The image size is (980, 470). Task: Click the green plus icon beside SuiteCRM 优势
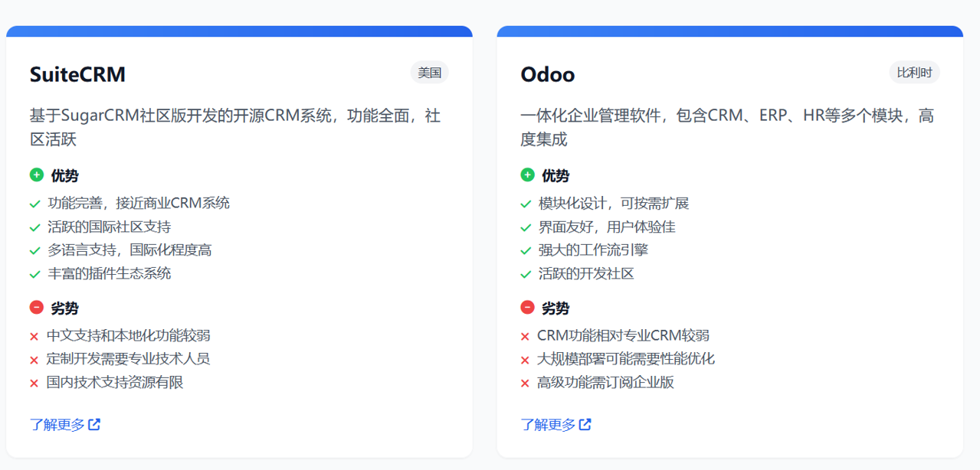coord(37,175)
